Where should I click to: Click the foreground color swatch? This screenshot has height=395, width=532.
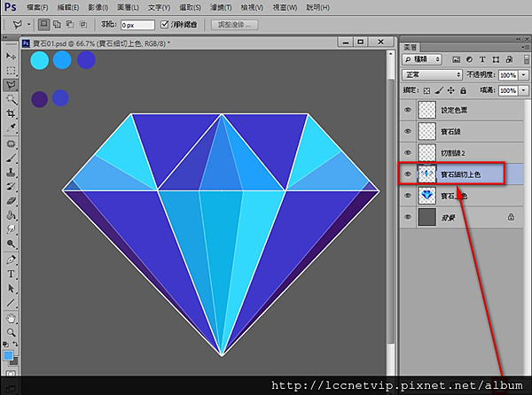8,354
